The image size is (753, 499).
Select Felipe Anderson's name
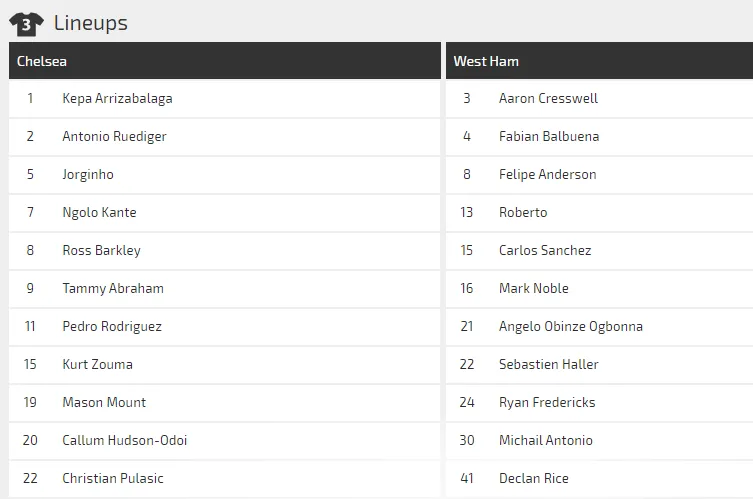pos(547,174)
